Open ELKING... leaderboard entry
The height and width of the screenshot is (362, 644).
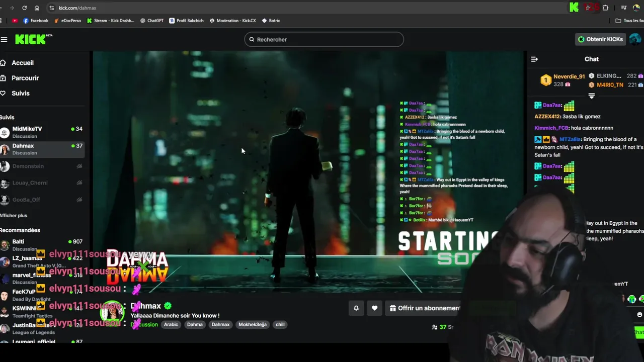point(616,76)
